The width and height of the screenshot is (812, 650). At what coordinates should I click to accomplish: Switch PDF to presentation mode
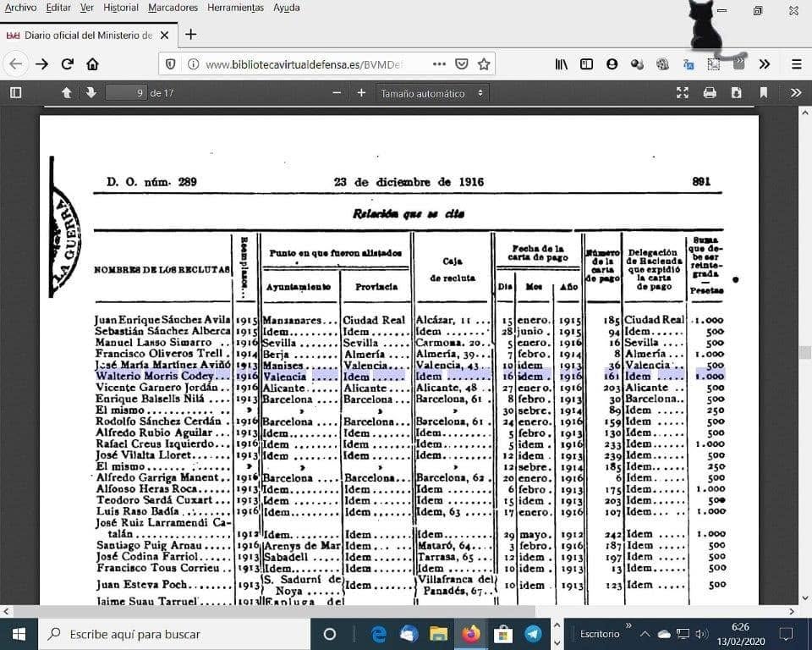coord(683,93)
